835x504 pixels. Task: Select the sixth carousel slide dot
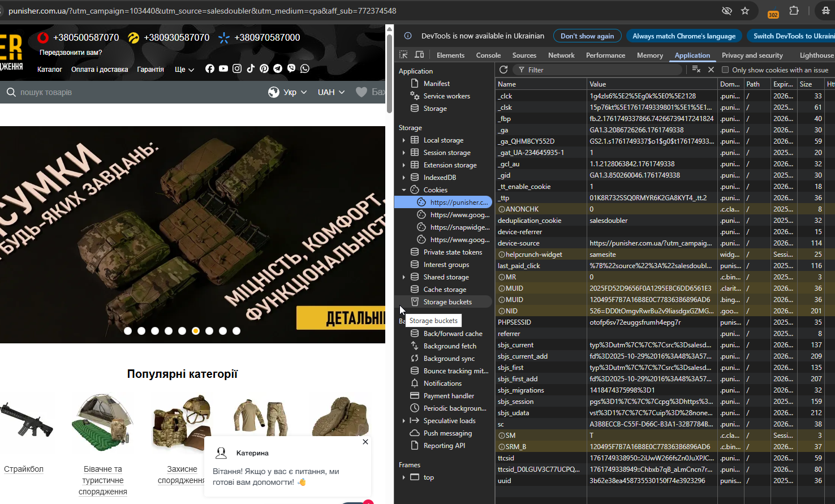tap(196, 331)
